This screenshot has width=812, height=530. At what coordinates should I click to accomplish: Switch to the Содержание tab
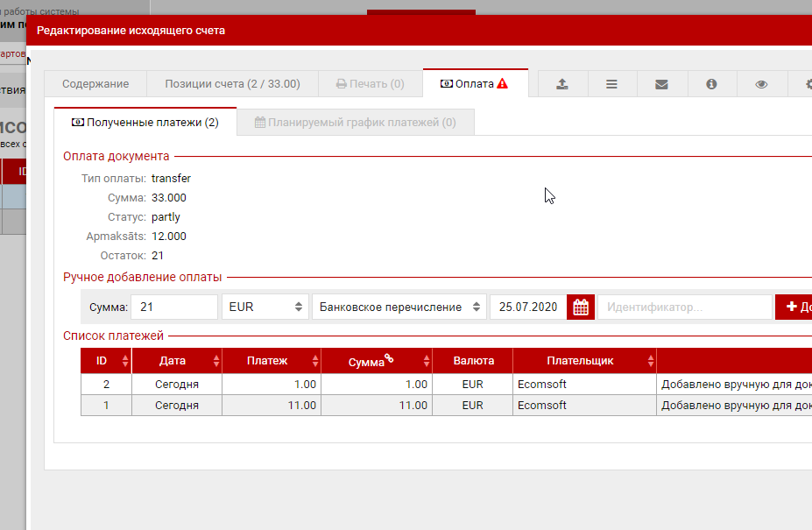point(95,84)
